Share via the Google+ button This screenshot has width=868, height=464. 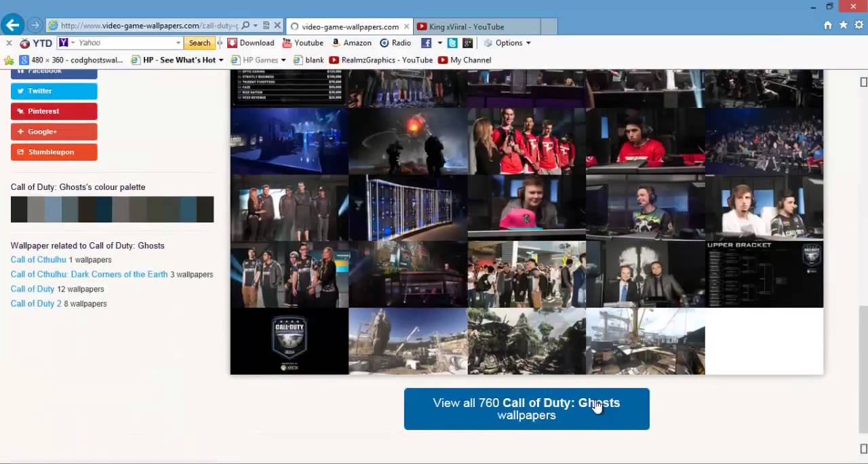tap(54, 132)
